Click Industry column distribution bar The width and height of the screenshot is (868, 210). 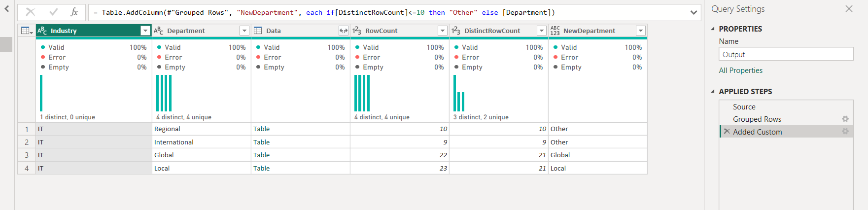coord(41,93)
